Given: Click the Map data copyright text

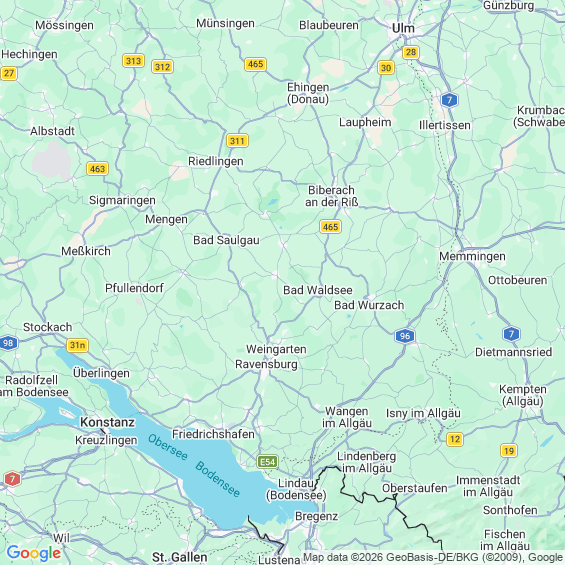Looking at the screenshot, I should coord(433,557).
